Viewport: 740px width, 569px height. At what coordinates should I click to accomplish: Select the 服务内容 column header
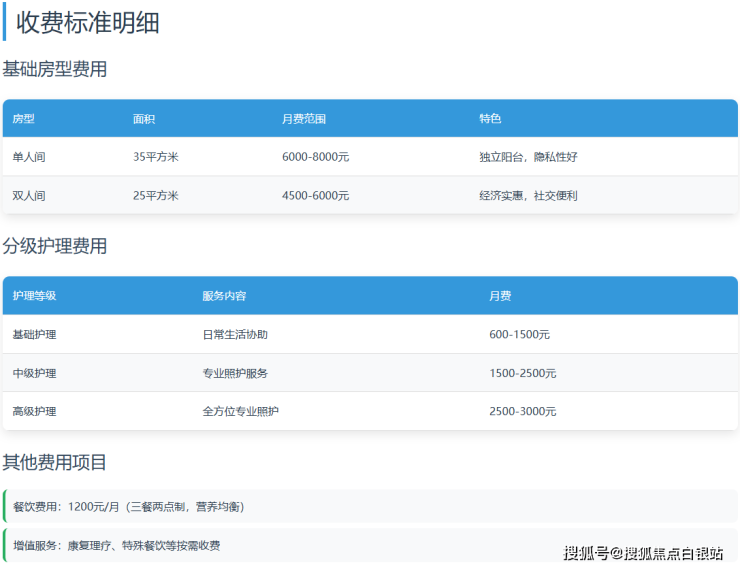[224, 296]
